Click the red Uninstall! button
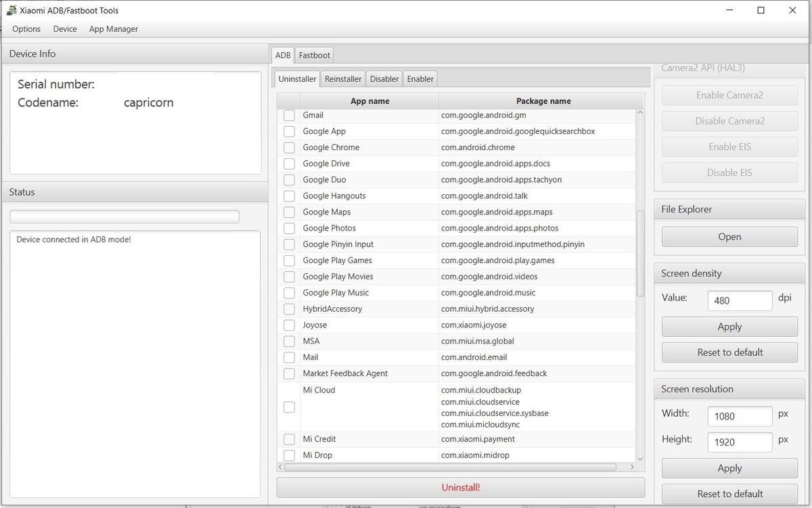Image resolution: width=812 pixels, height=508 pixels. click(x=461, y=487)
